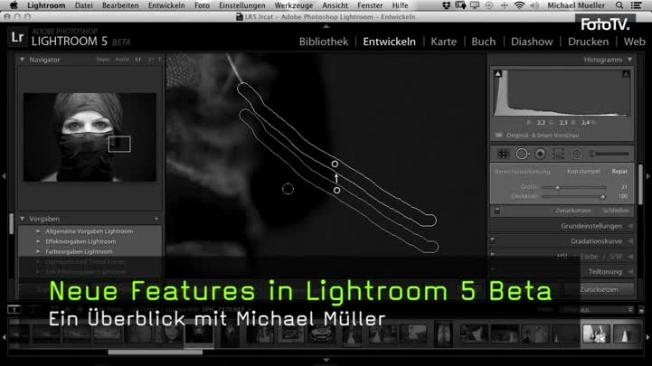The image size is (652, 366).
Task: Click the navigator preview image
Action: (x=90, y=137)
